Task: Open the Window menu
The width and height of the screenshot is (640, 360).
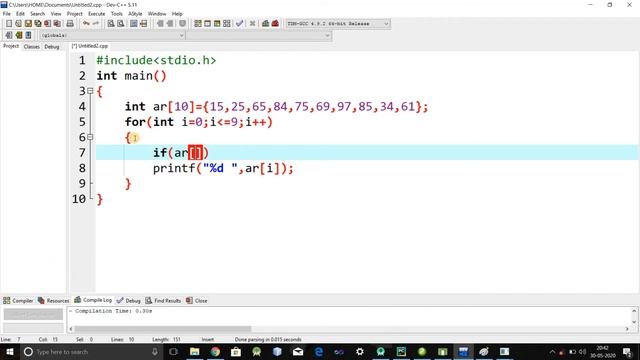Action: [157, 13]
